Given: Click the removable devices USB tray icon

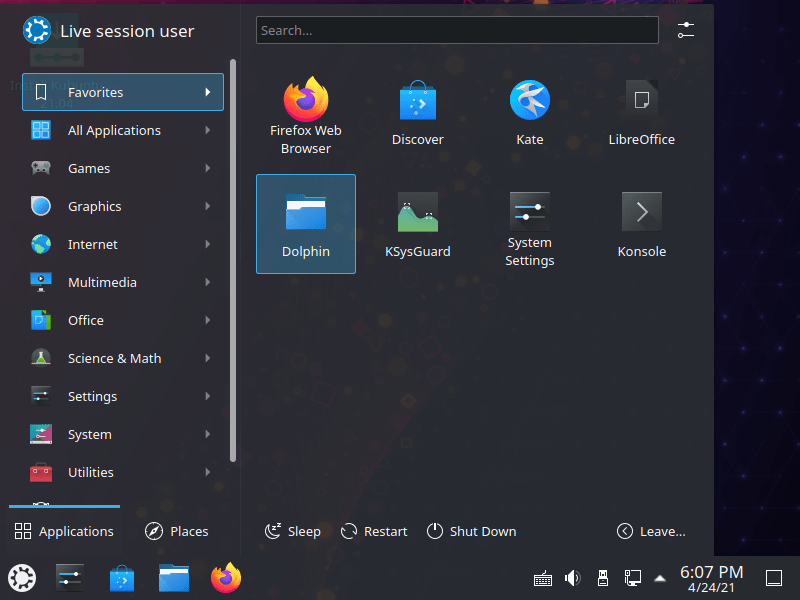Looking at the screenshot, I should point(603,578).
